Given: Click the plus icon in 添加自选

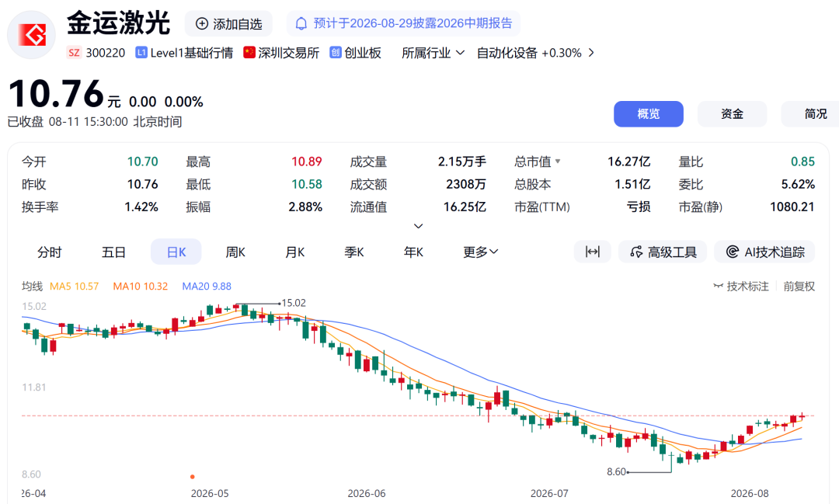Looking at the screenshot, I should [202, 23].
